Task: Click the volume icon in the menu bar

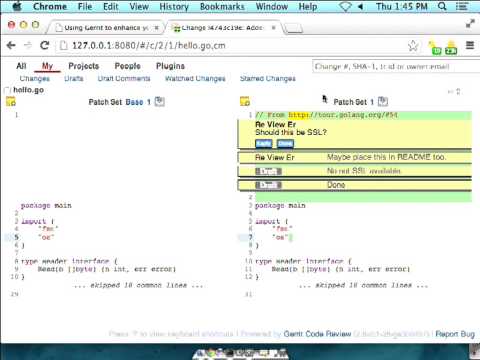Action: pyautogui.click(x=360, y=6)
